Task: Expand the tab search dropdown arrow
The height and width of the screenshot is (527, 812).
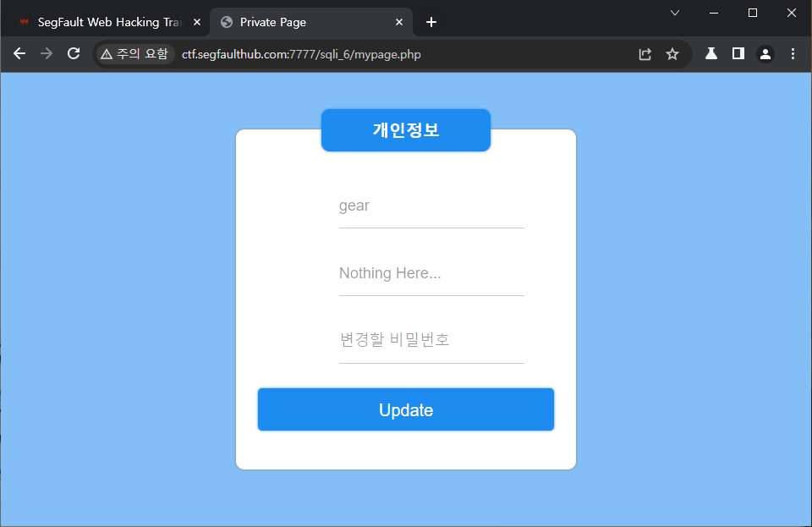Action: pyautogui.click(x=675, y=13)
